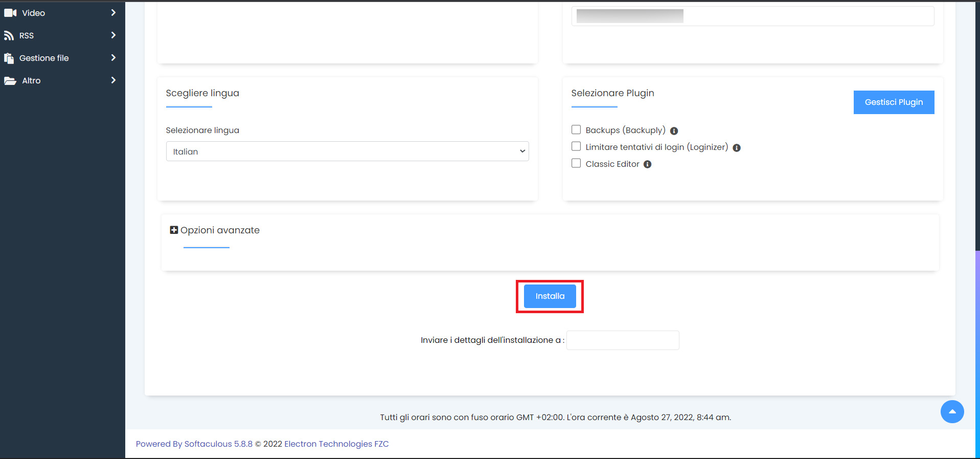The width and height of the screenshot is (980, 459).
Task: Expand the Gestione file sidebar chevron
Action: [x=113, y=57]
